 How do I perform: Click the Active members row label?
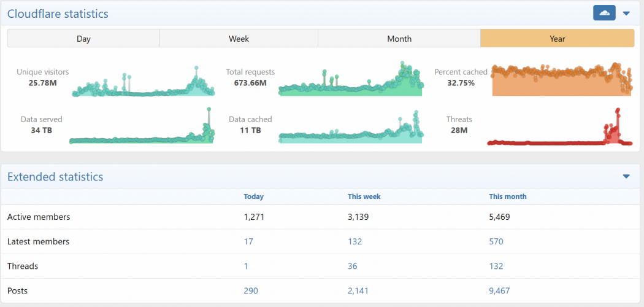[39, 217]
